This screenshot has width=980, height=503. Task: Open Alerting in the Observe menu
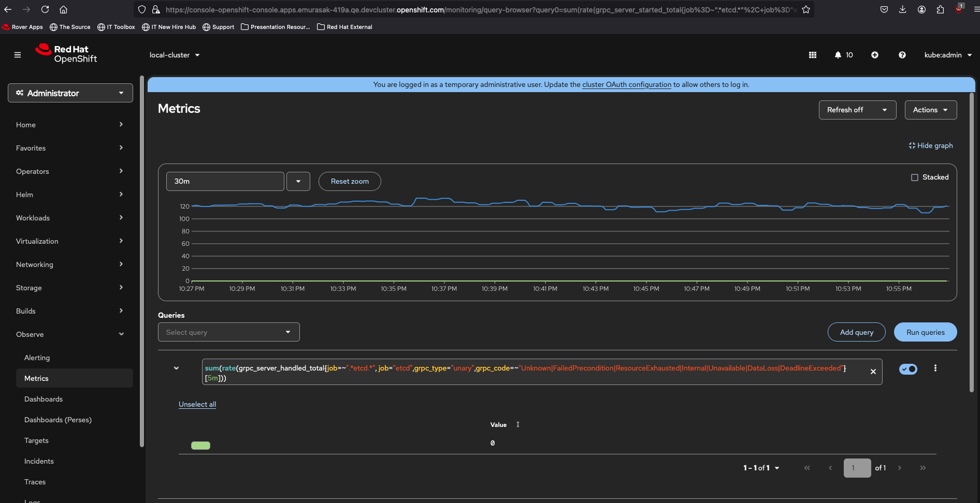[37, 358]
